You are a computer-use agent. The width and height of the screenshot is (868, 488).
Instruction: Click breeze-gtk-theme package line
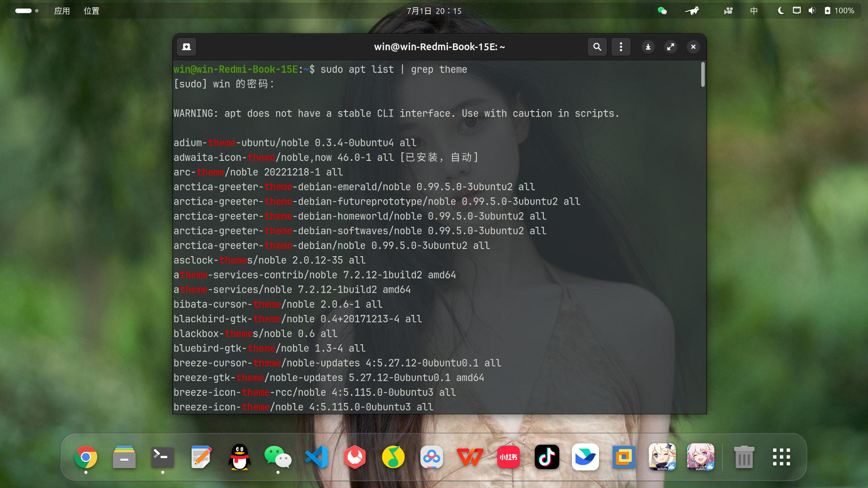pos(329,378)
